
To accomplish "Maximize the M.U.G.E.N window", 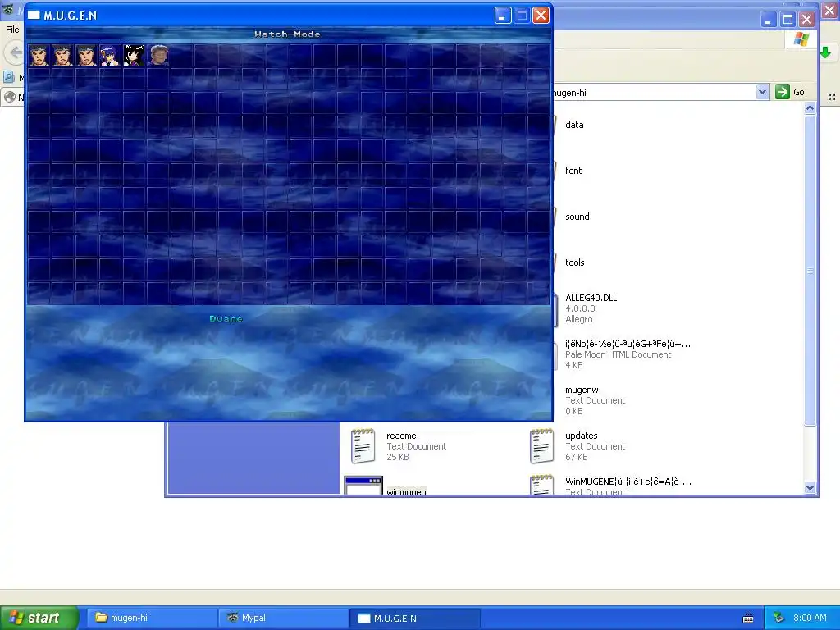I will tap(522, 16).
